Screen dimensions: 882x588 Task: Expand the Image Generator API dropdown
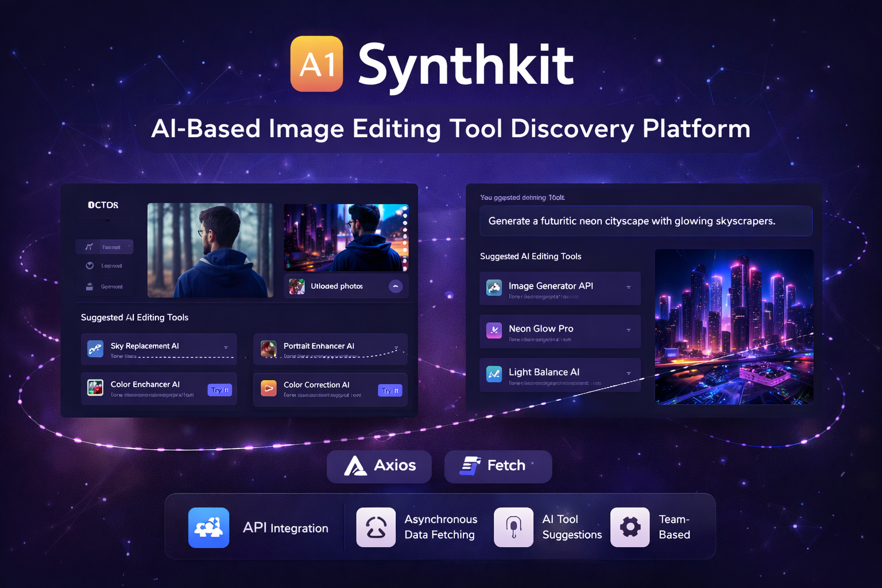pos(629,287)
